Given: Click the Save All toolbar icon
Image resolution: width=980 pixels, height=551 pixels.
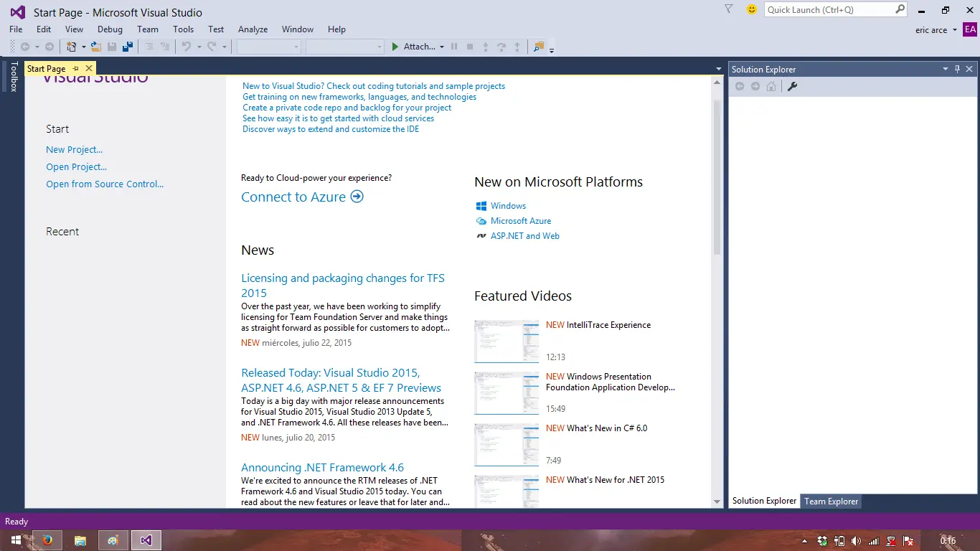Looking at the screenshot, I should [x=128, y=47].
